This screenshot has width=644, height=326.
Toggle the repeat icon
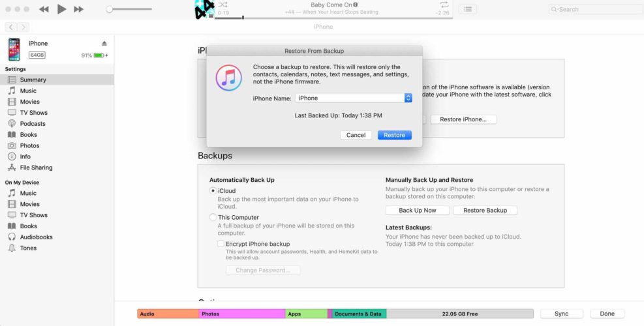coord(444,5)
